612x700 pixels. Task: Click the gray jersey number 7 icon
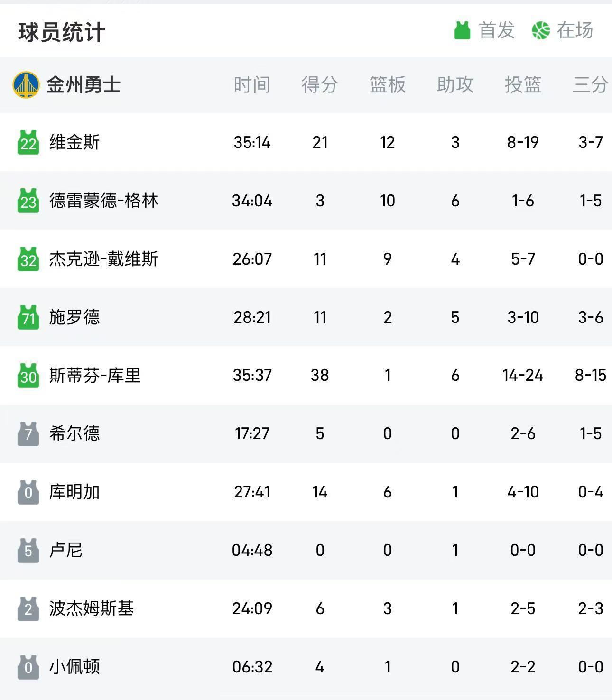[28, 433]
